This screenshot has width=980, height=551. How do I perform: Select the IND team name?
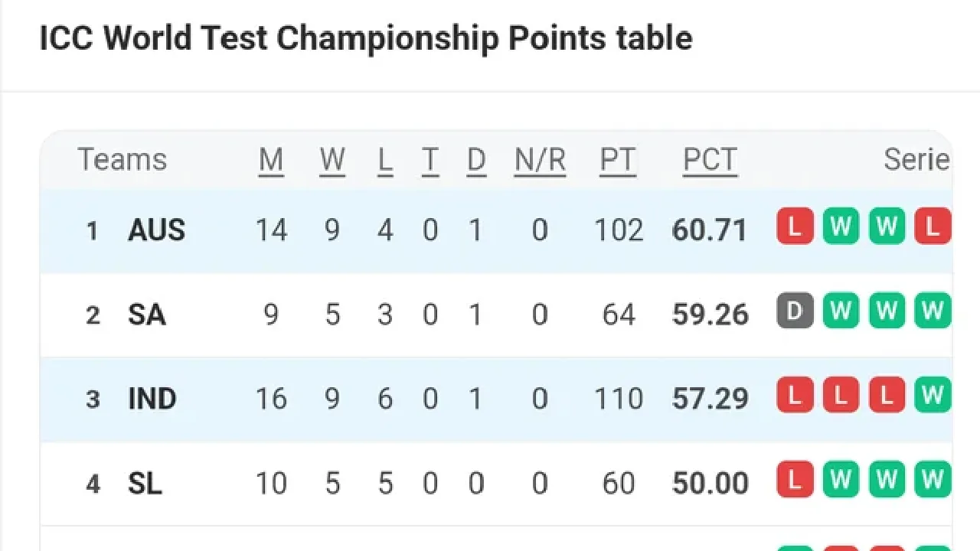pos(152,399)
